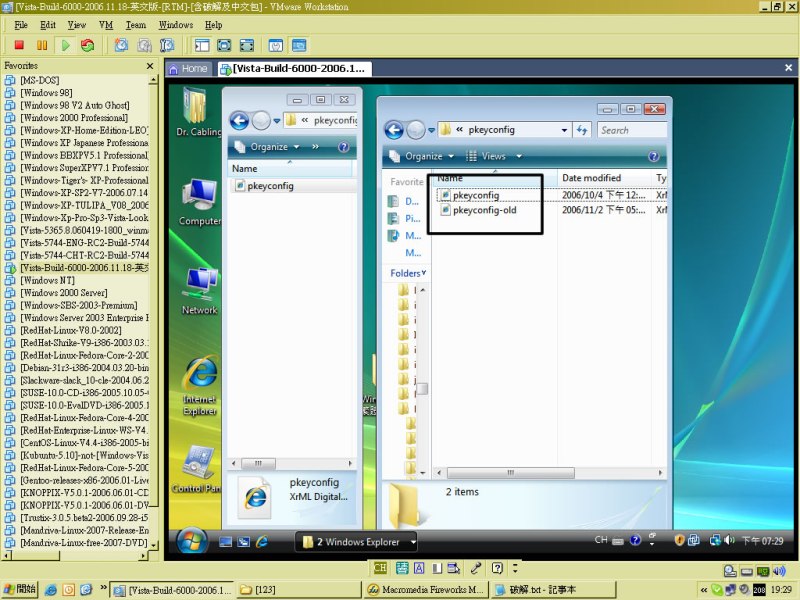The height and width of the screenshot is (600, 800).
Task: Click the Network icon on the Vista desktop
Action: (199, 291)
